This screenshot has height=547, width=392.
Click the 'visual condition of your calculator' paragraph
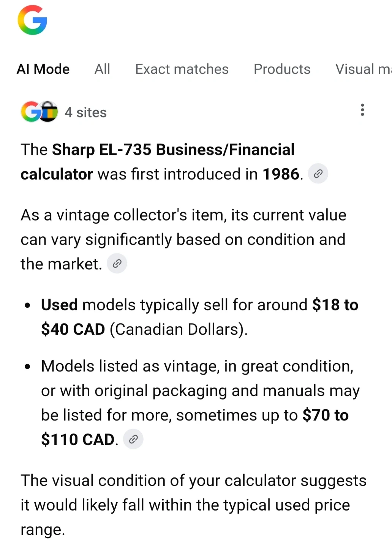(194, 505)
